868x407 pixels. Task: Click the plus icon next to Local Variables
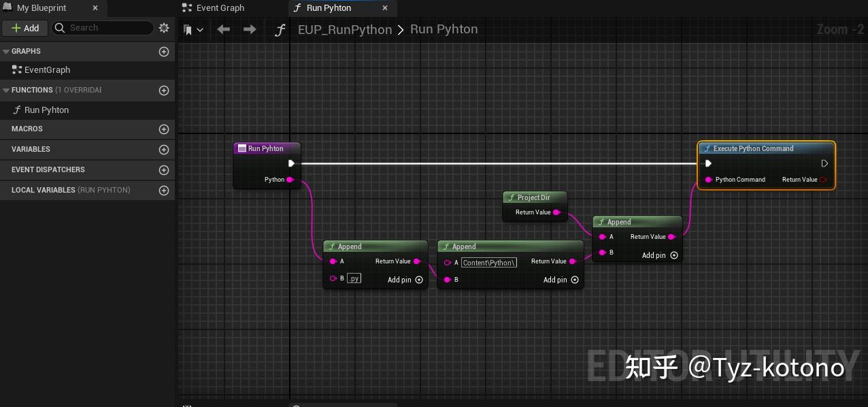pyautogui.click(x=163, y=190)
